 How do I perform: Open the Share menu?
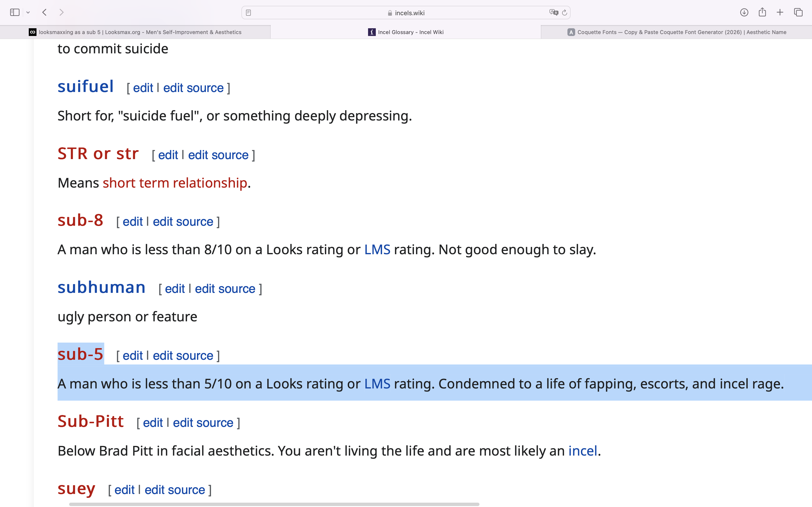coord(762,12)
